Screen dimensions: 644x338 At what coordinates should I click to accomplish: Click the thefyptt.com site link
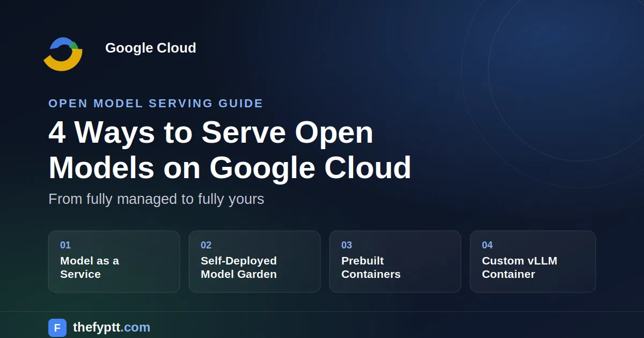tap(112, 327)
